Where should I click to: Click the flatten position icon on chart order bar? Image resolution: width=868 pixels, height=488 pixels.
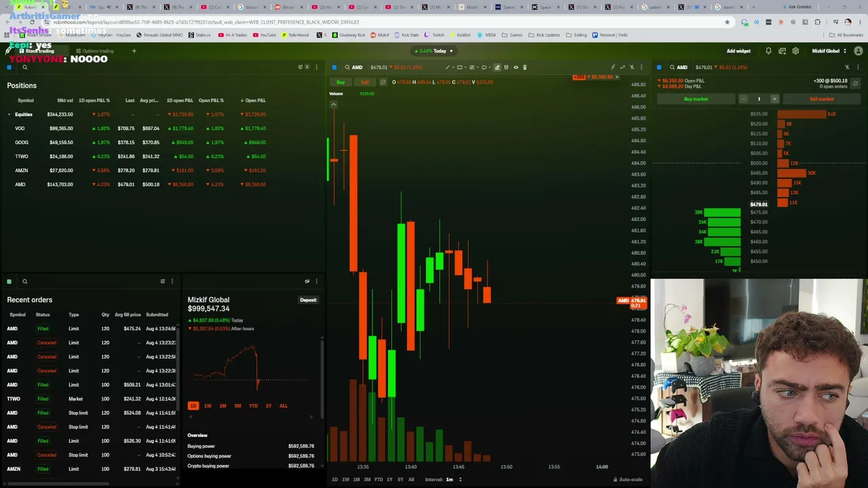pyautogui.click(x=382, y=82)
